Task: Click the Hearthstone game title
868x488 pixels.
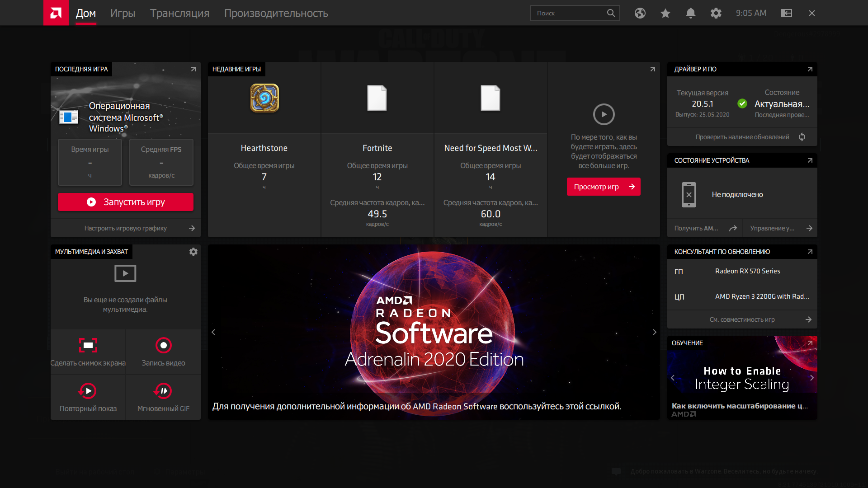Action: point(264,148)
